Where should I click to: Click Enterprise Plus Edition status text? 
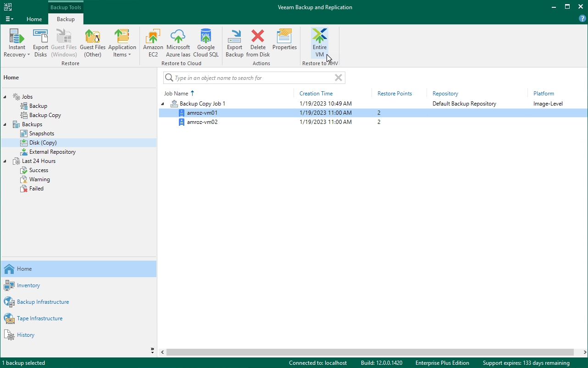442,363
